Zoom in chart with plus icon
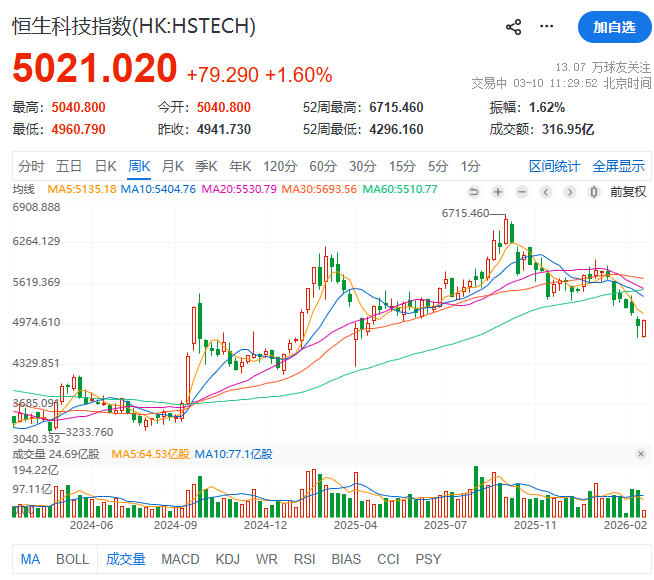 click(497, 191)
